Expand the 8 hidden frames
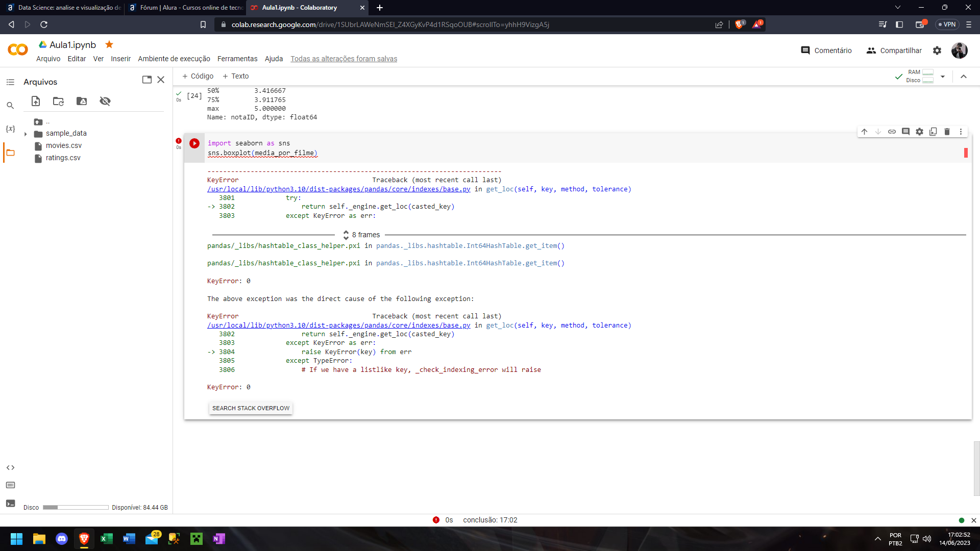The width and height of the screenshot is (980, 551). (361, 235)
